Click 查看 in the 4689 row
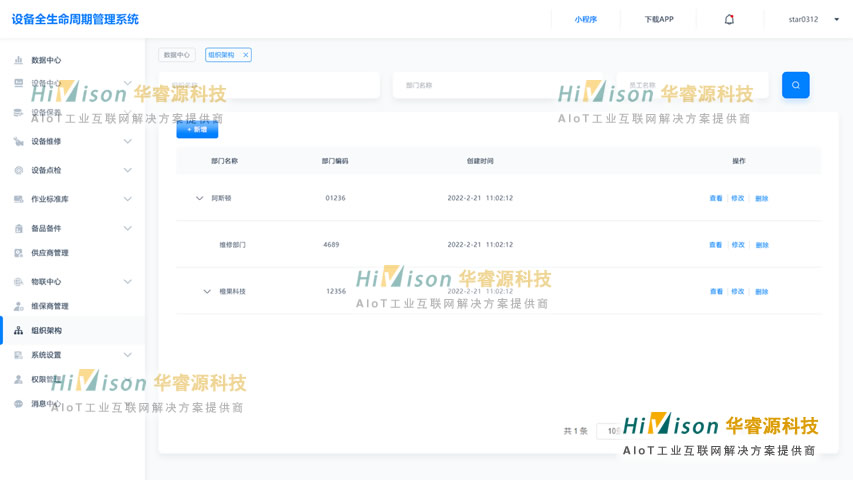 point(716,245)
